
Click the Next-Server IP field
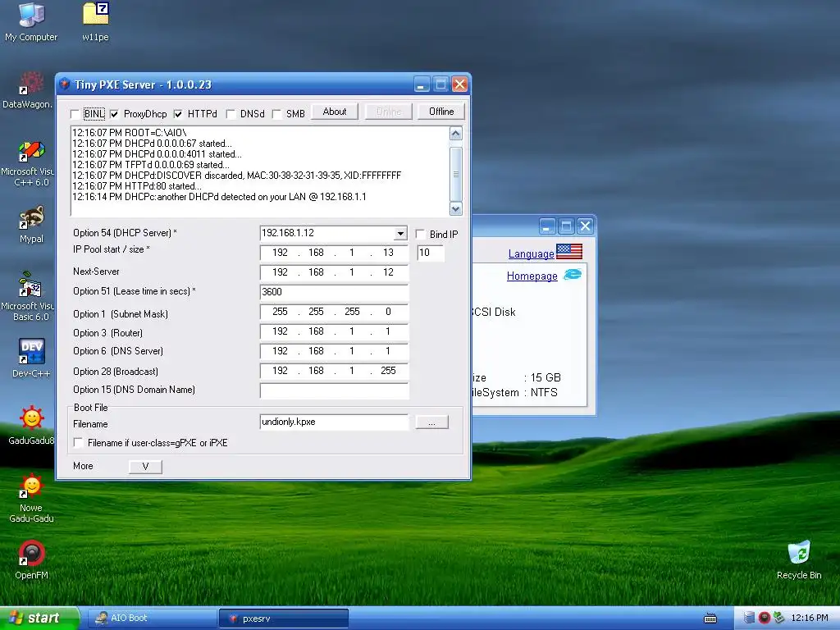click(335, 272)
